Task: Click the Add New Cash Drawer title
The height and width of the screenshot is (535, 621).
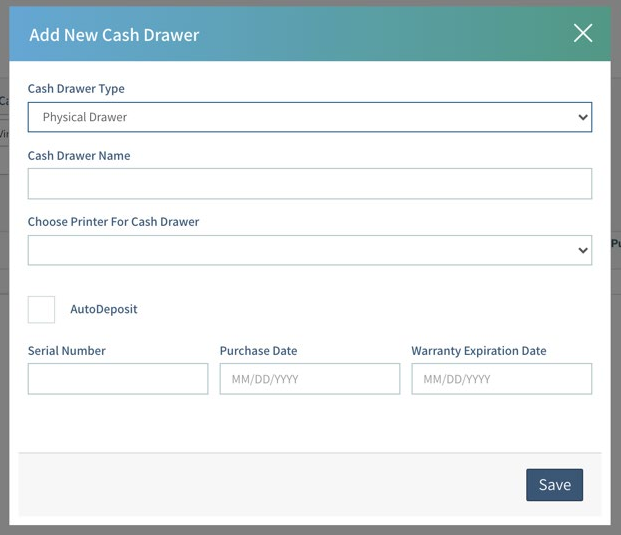Action: [x=114, y=35]
